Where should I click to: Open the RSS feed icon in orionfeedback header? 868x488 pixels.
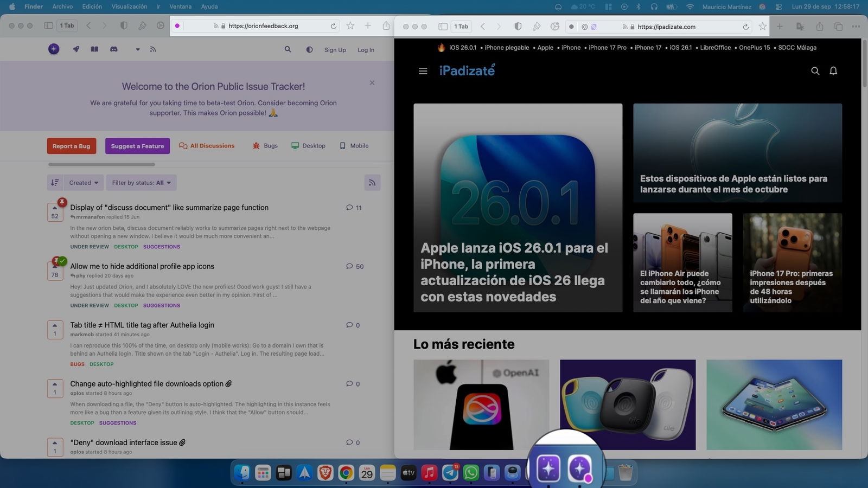click(x=153, y=49)
